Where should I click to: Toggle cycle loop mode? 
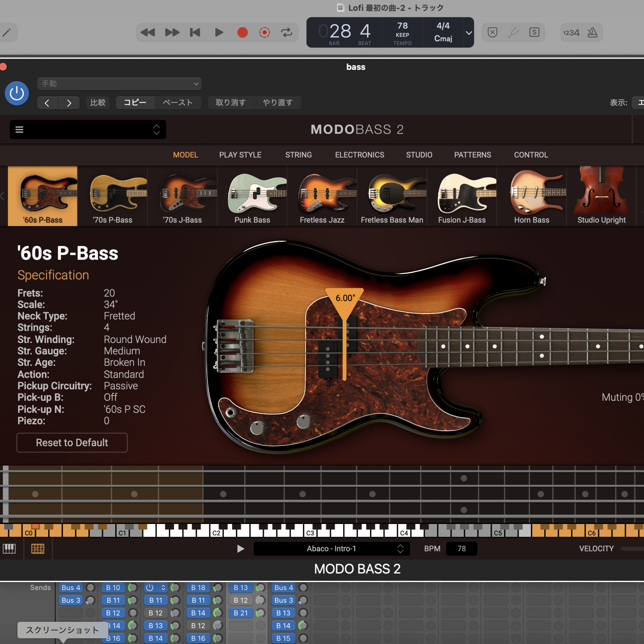[x=287, y=32]
